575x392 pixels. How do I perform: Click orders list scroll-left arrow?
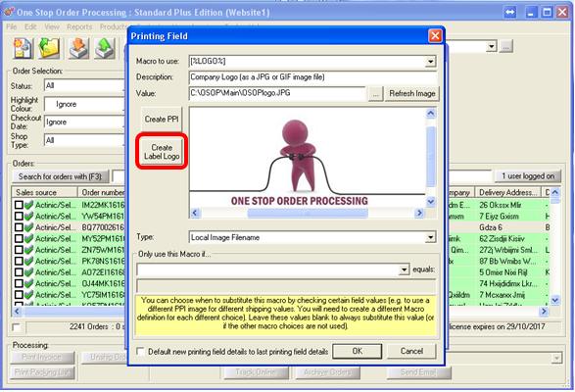coord(17,312)
